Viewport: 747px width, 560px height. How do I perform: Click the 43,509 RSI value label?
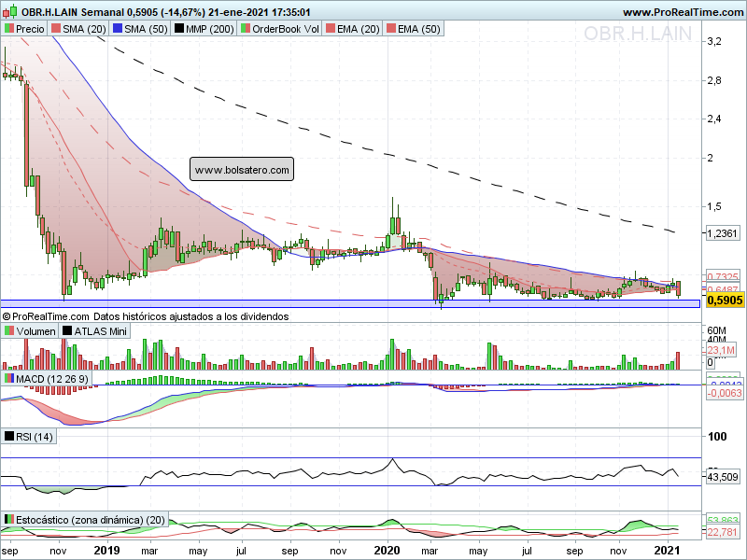pyautogui.click(x=722, y=477)
